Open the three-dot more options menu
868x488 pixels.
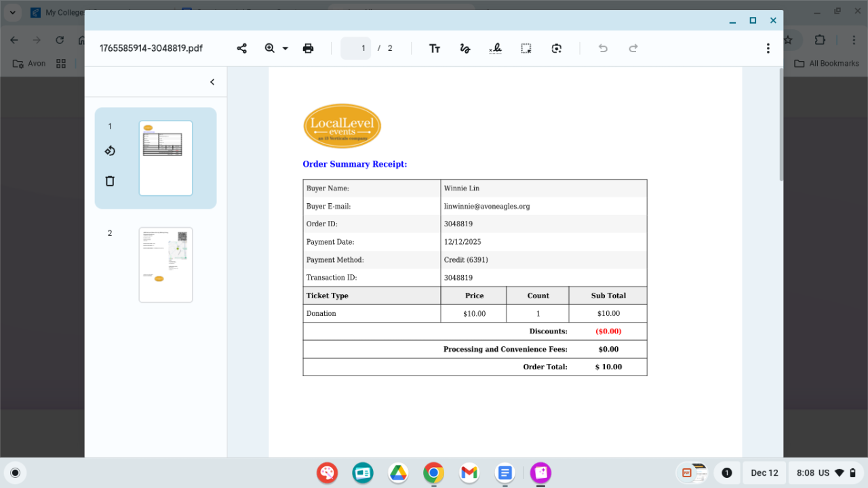click(x=768, y=48)
